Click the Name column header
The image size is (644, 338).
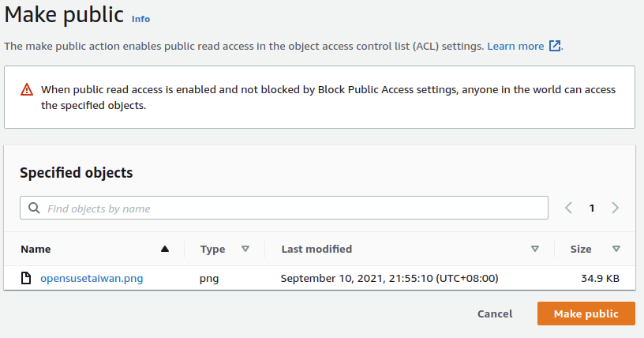[x=36, y=250]
